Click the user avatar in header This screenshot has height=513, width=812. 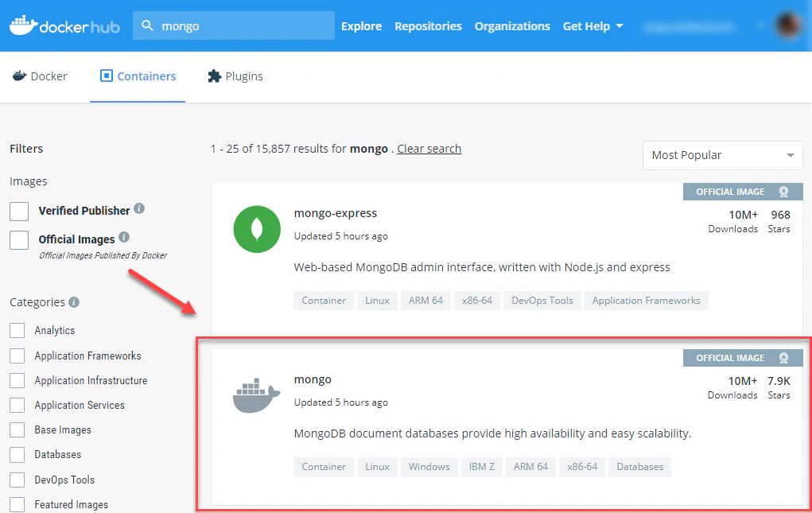coord(789,25)
